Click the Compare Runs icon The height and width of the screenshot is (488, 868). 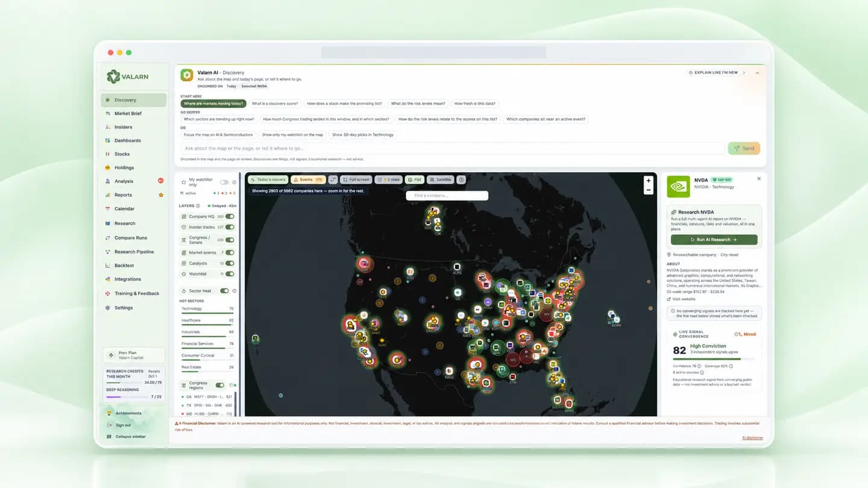(107, 238)
